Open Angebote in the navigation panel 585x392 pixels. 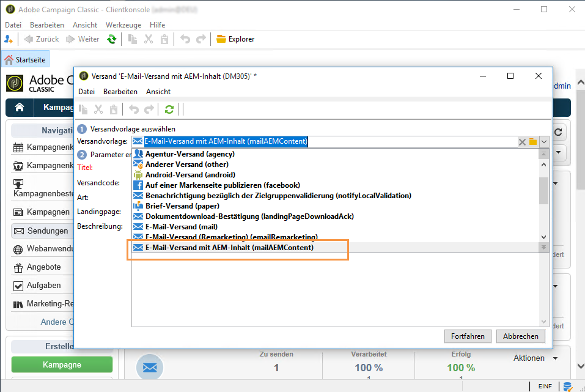click(x=37, y=267)
